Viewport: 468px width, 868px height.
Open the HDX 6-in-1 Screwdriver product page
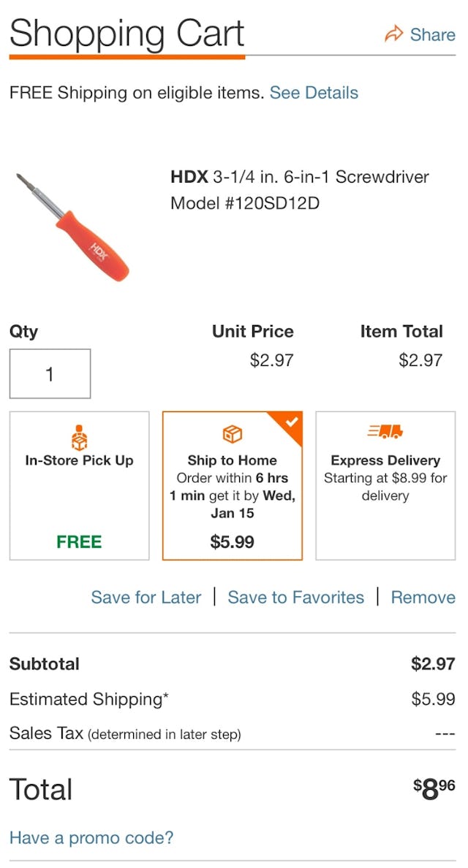[x=299, y=177]
